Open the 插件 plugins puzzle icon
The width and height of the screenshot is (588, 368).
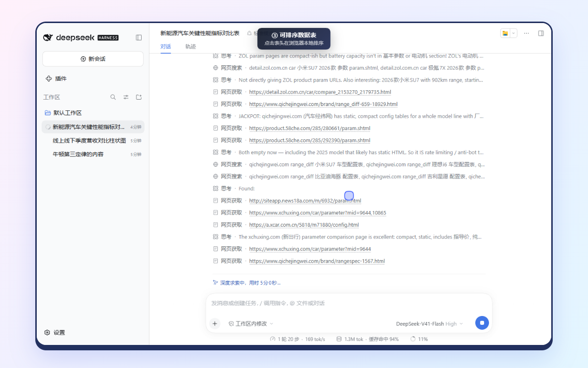click(x=49, y=79)
